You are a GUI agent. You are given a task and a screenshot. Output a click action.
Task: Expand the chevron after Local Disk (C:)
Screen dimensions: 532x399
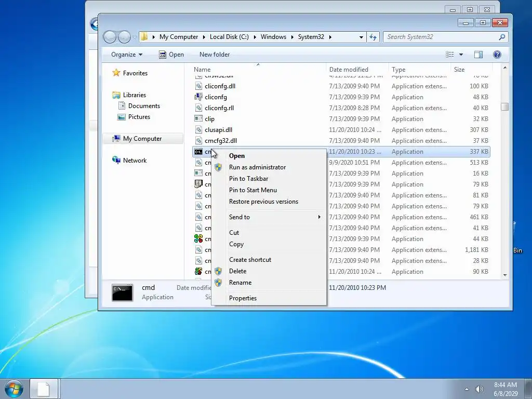click(x=255, y=37)
